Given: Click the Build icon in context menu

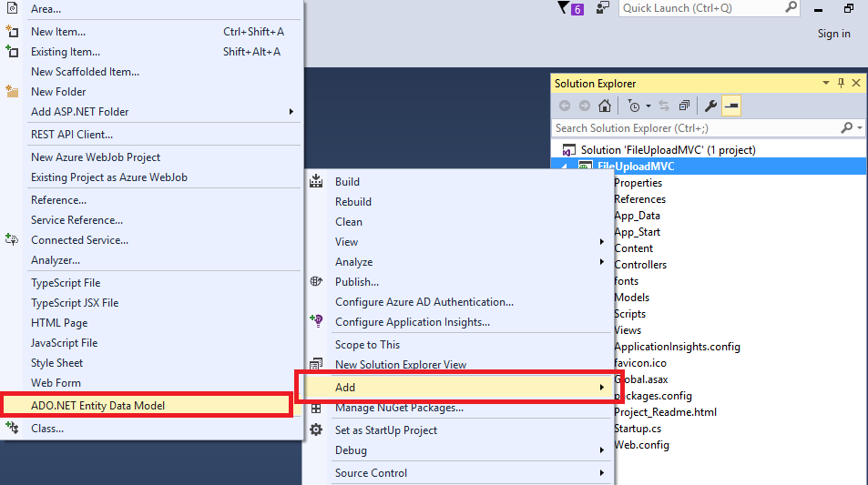Looking at the screenshot, I should (316, 181).
